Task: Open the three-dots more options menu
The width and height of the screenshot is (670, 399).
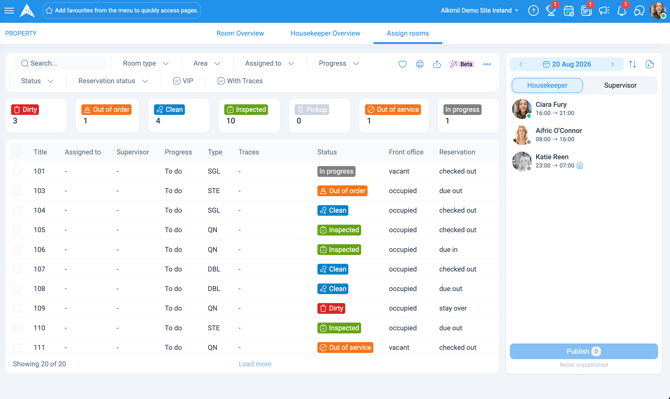Action: (x=487, y=64)
